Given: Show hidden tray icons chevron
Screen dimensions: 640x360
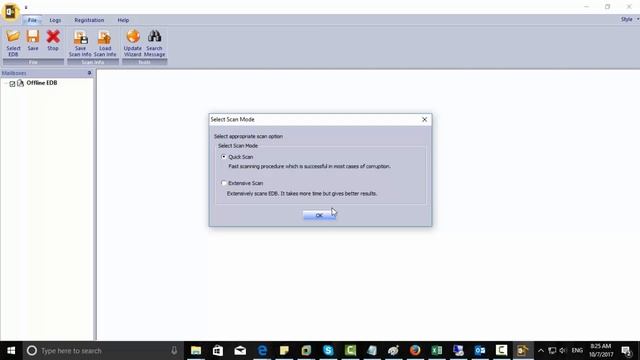Looking at the screenshot, I should [541, 351].
